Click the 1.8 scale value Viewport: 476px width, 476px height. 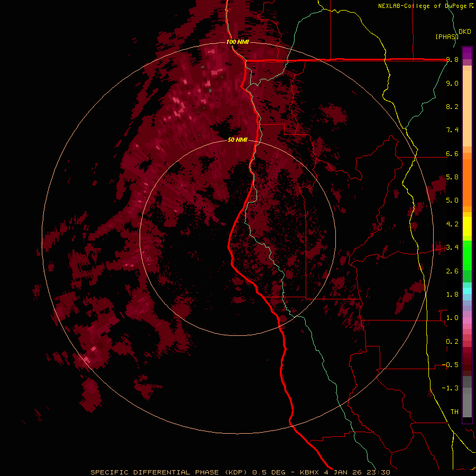[x=452, y=295]
